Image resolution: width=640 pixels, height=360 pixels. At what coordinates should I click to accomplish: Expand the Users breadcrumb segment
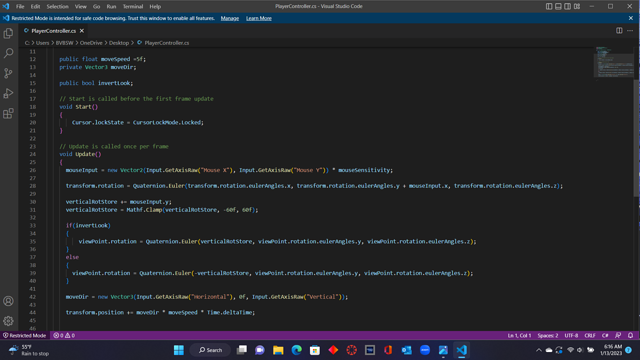click(42, 43)
